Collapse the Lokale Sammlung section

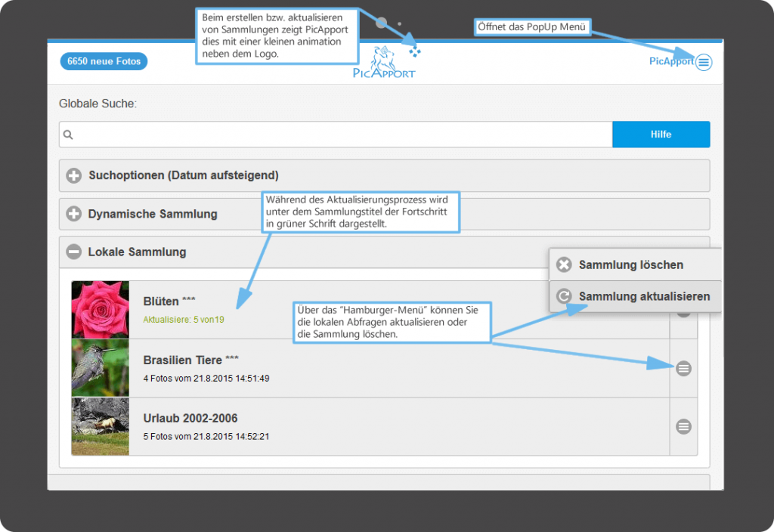click(74, 252)
